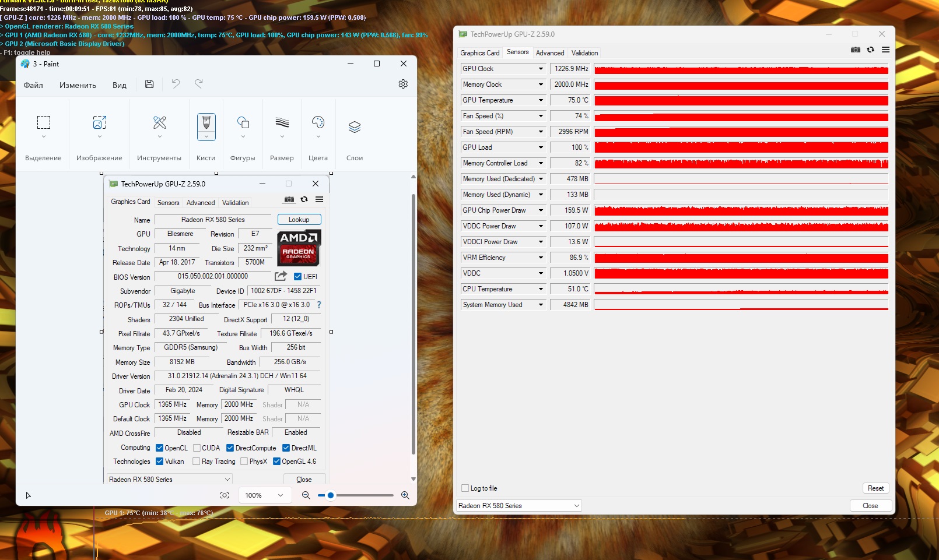Click the Close button in GPU-Z sensors window
Viewport: 939px width, 560px height.
click(x=870, y=506)
